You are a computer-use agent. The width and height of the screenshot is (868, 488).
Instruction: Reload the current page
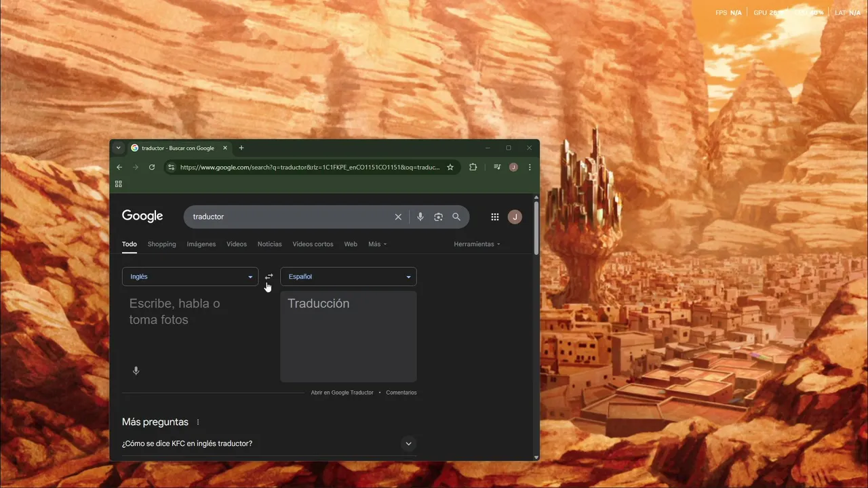point(152,167)
